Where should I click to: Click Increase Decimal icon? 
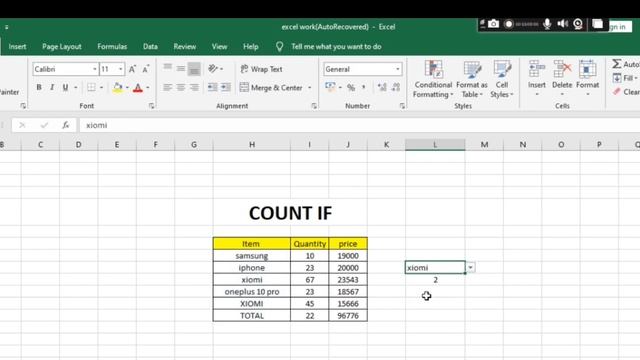coord(382,87)
